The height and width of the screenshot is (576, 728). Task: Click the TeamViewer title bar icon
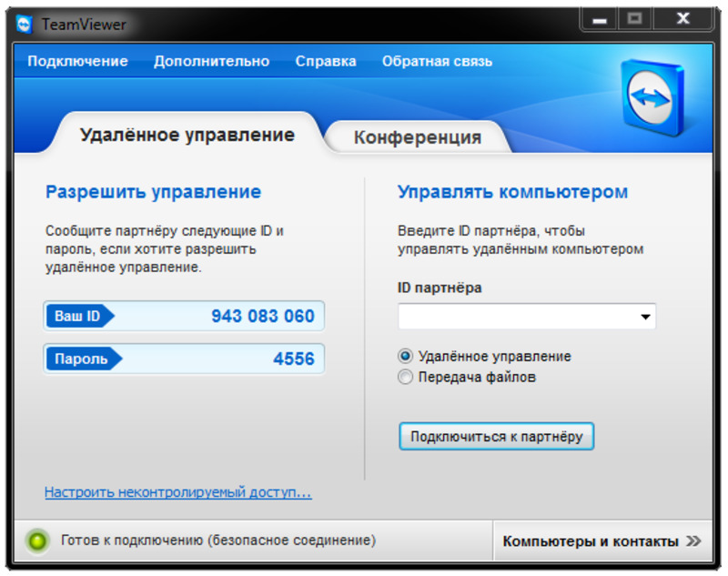24,25
